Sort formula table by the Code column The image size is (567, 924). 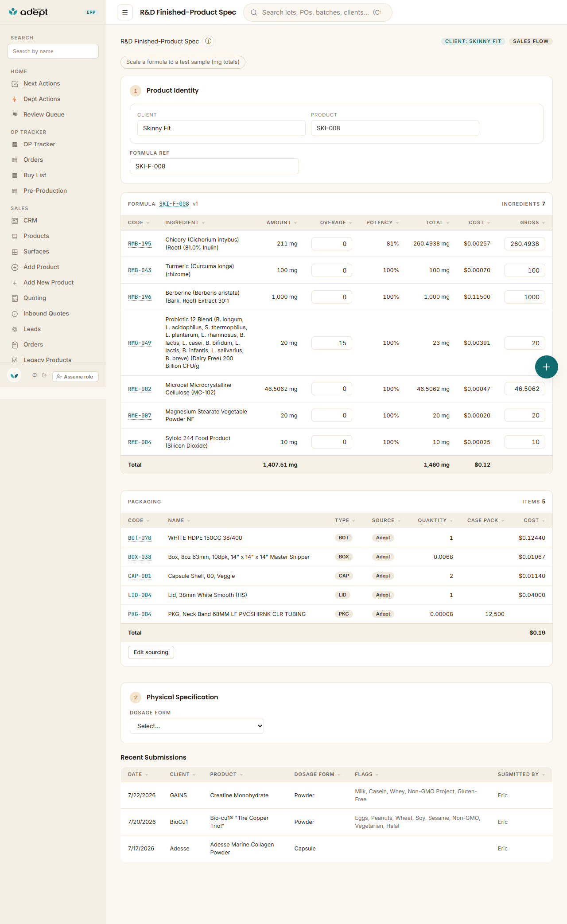(139, 222)
